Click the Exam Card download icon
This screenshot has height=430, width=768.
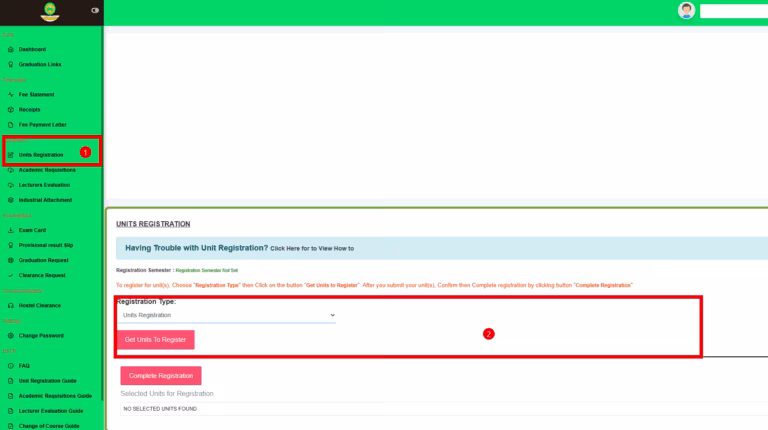(x=11, y=230)
